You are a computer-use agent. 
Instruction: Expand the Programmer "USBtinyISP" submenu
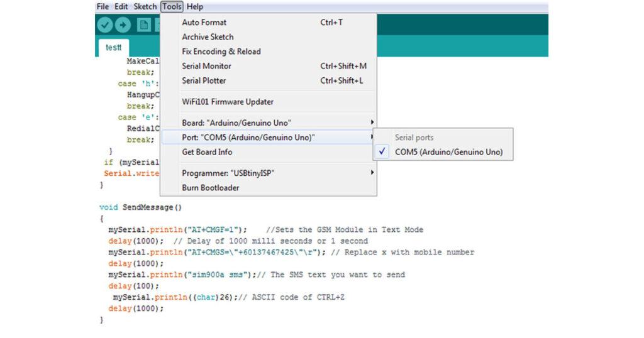[x=228, y=173]
